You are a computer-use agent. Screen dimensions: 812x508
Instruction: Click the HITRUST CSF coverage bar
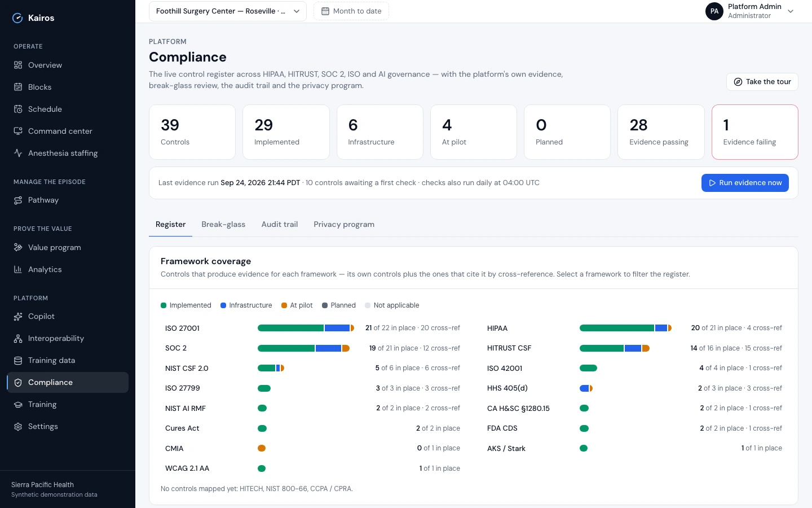point(615,348)
